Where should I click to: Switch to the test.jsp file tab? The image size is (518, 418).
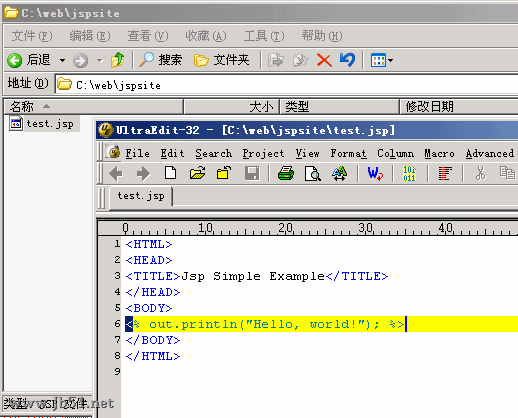[141, 196]
